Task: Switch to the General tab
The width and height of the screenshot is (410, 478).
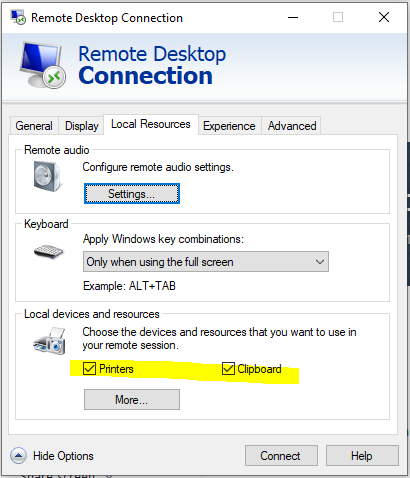Action: point(34,126)
